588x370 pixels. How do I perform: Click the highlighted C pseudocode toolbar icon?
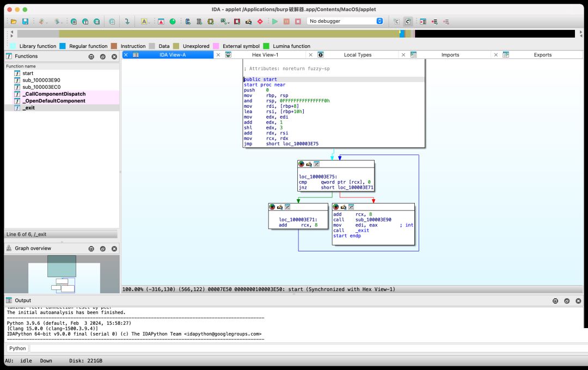408,21
